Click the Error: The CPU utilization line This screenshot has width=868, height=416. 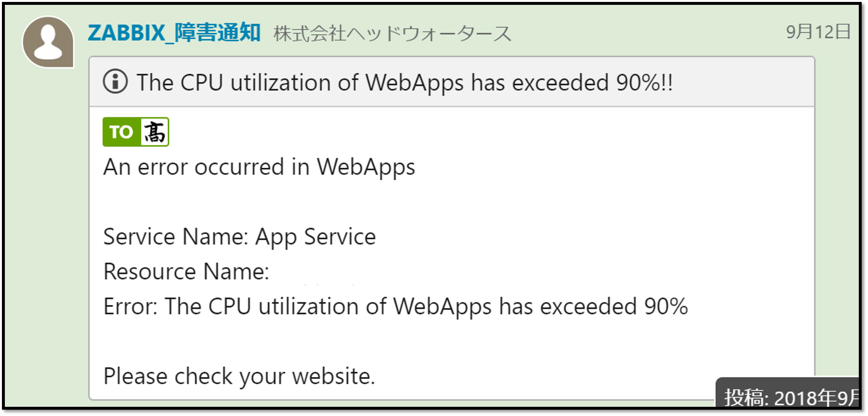pyautogui.click(x=395, y=306)
